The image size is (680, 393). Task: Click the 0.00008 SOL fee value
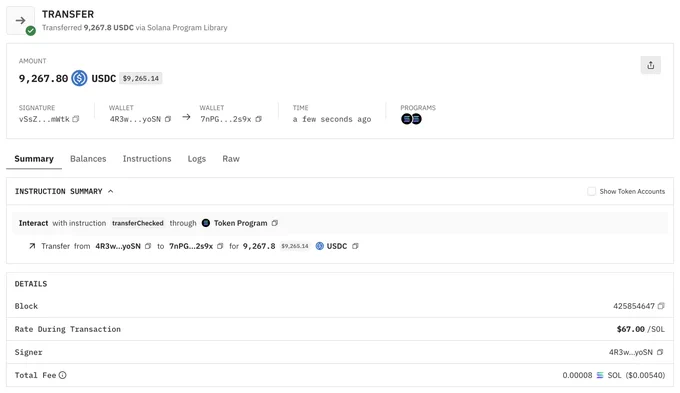coord(577,375)
